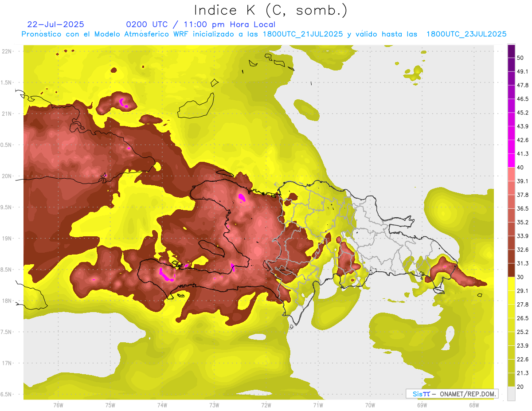Click legend value '43.9'

tap(522, 126)
